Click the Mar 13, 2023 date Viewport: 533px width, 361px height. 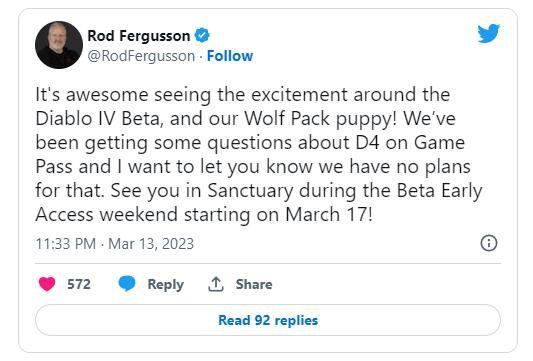pyautogui.click(x=151, y=244)
